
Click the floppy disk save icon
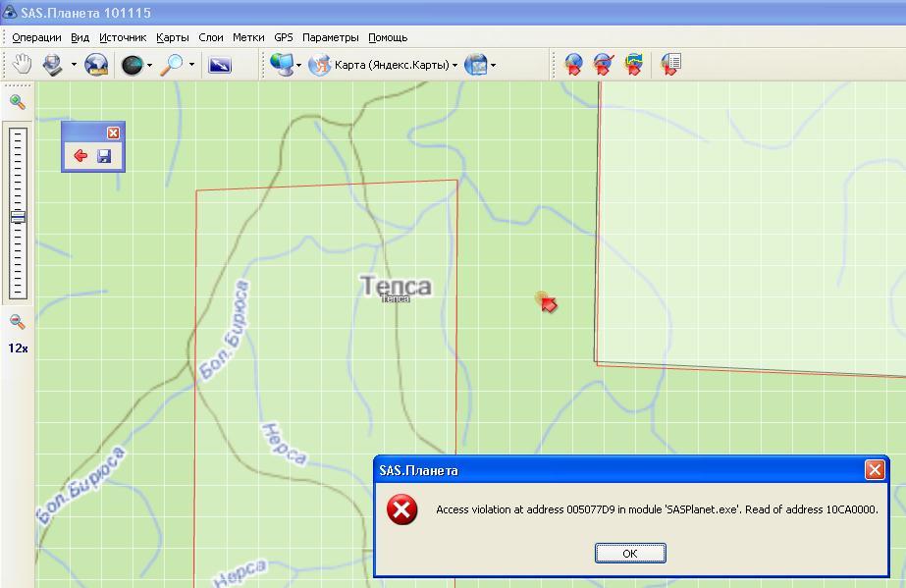pyautogui.click(x=104, y=156)
